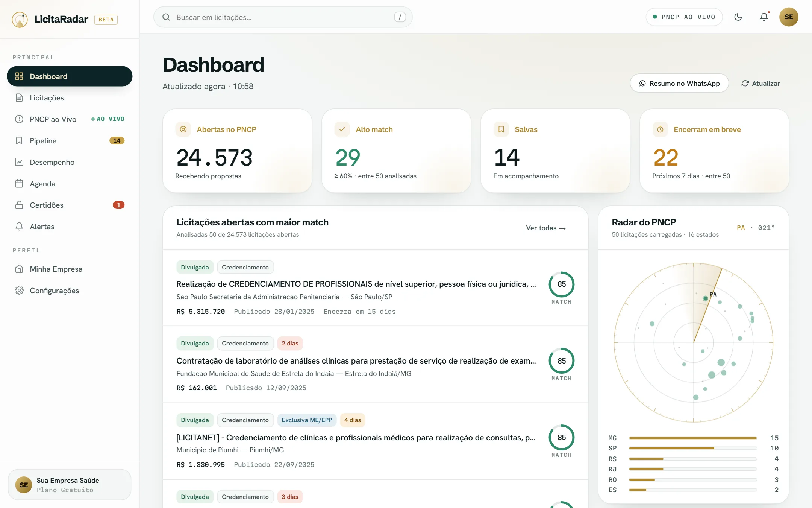
Task: Click the PNCP AO VIVO status pill
Action: [x=684, y=17]
